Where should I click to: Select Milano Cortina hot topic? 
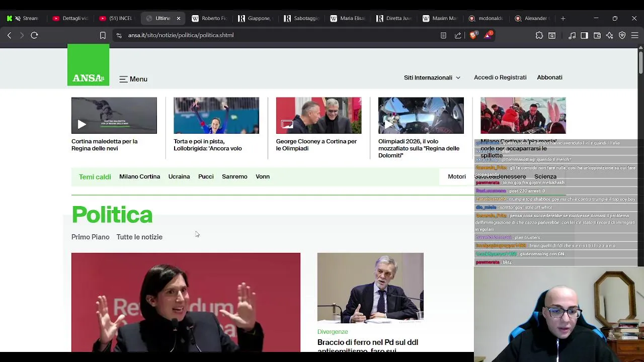(x=139, y=176)
